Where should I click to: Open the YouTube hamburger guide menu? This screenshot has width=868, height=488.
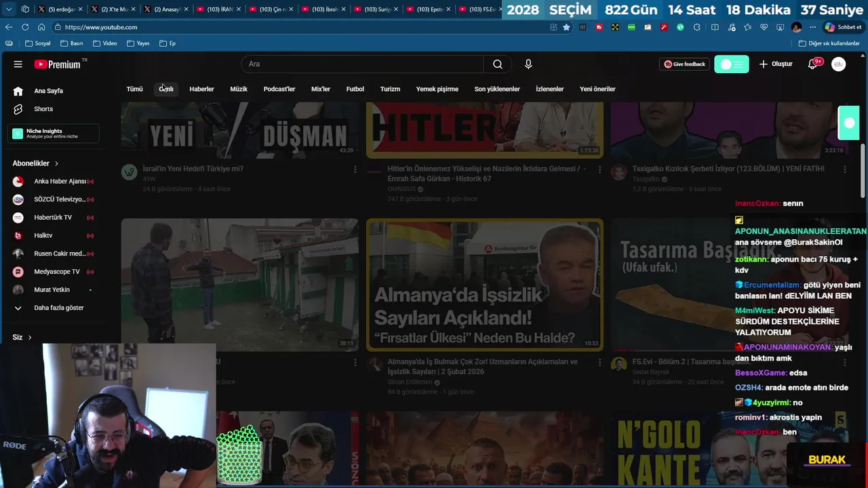tap(18, 64)
